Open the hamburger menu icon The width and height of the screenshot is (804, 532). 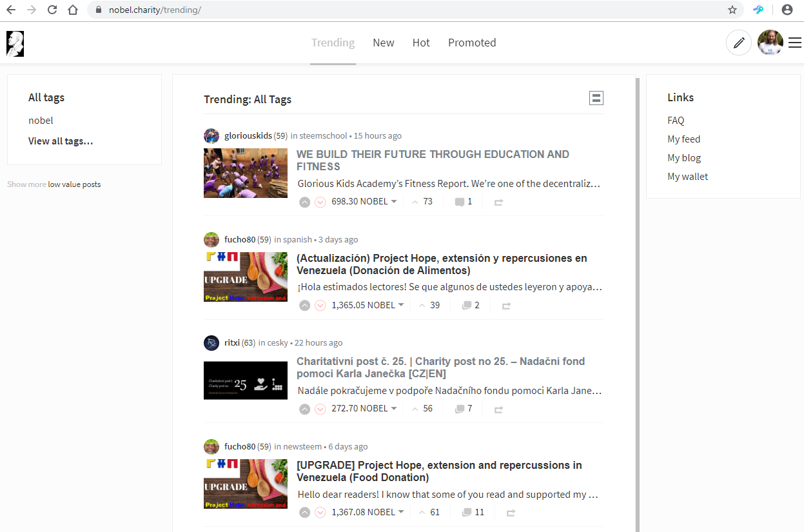[x=794, y=43]
